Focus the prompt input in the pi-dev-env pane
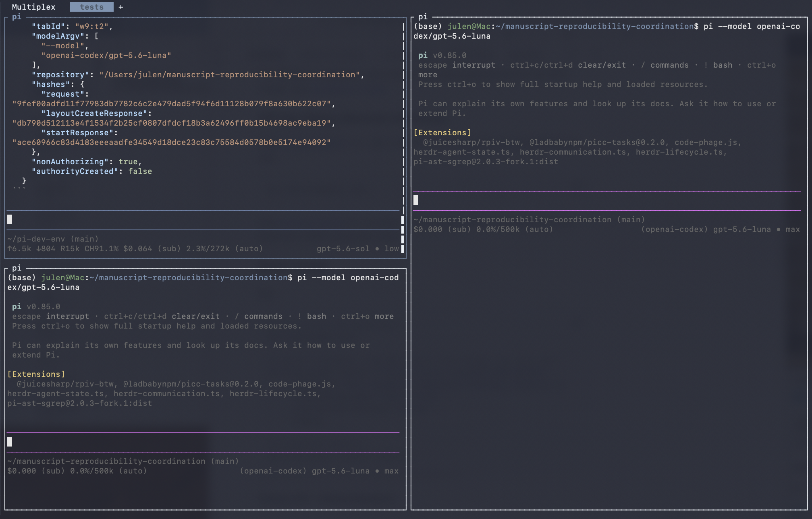Image resolution: width=812 pixels, height=519 pixels. [x=203, y=219]
